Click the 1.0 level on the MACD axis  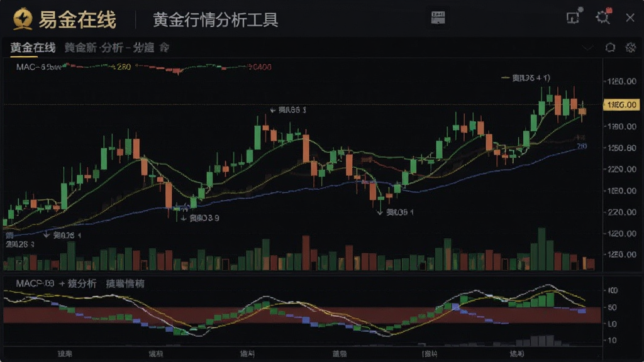click(611, 324)
